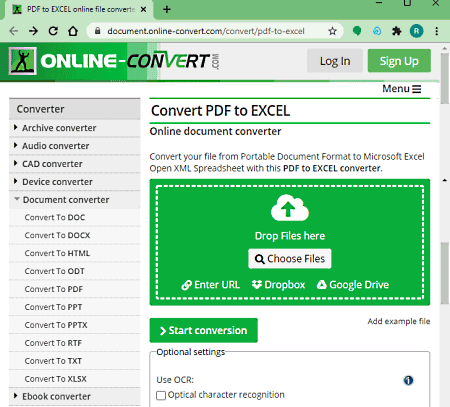Bookmark page with star icon
The height and width of the screenshot is (407, 450).
332,31
